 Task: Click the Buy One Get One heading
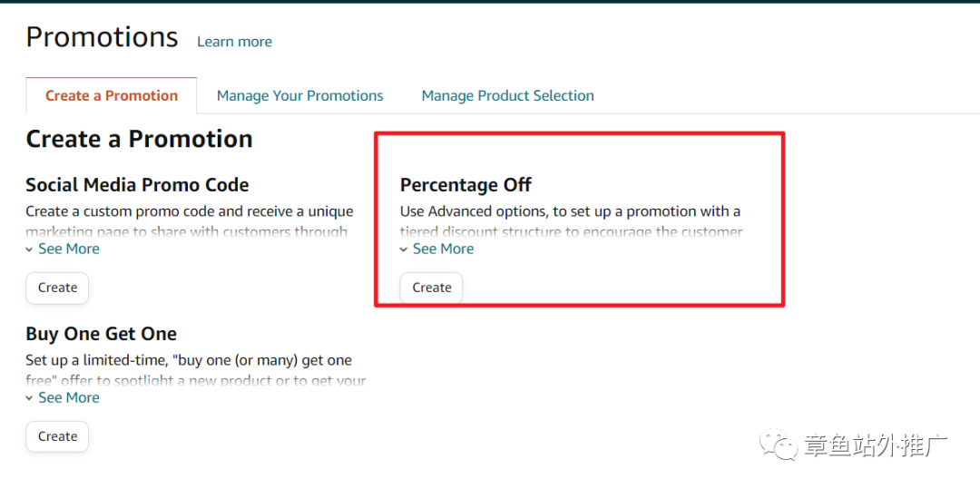pos(102,334)
